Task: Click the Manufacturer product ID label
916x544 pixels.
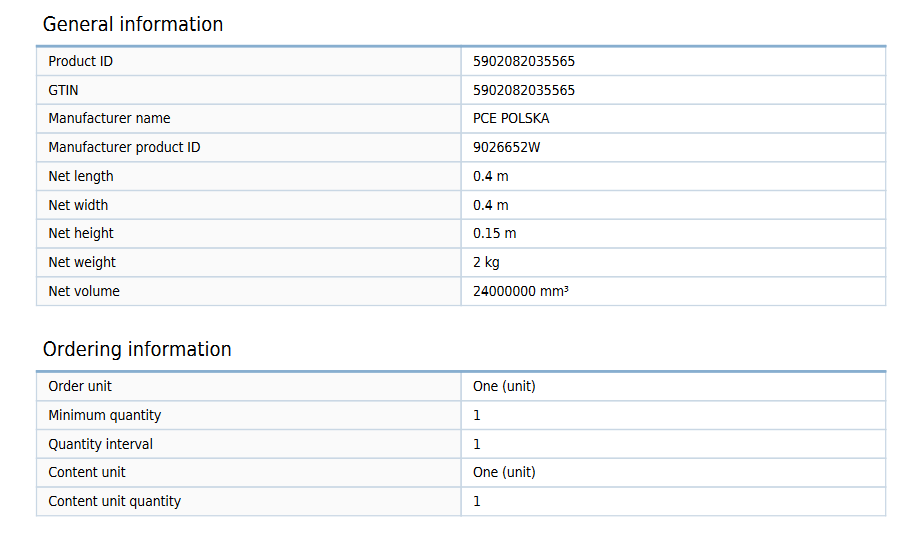Action: (124, 147)
